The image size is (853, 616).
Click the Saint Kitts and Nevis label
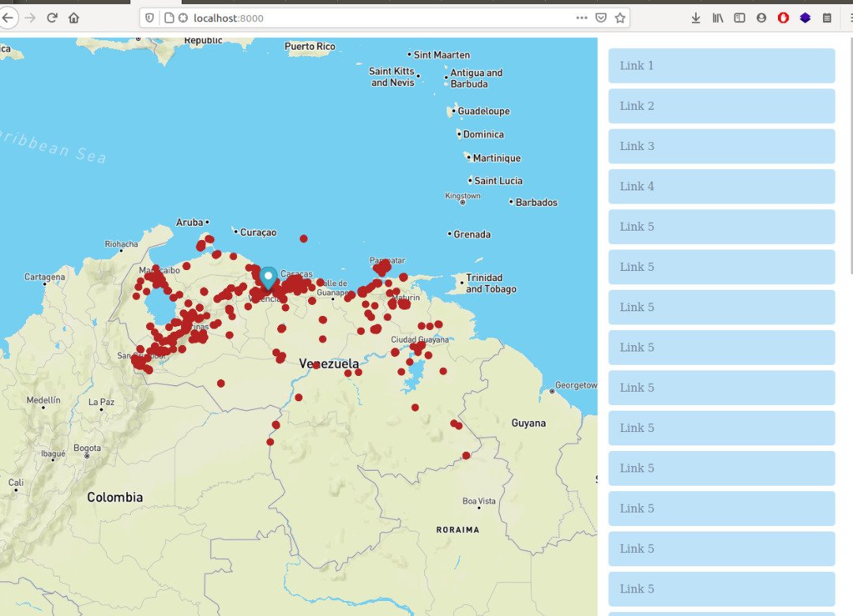tap(392, 77)
